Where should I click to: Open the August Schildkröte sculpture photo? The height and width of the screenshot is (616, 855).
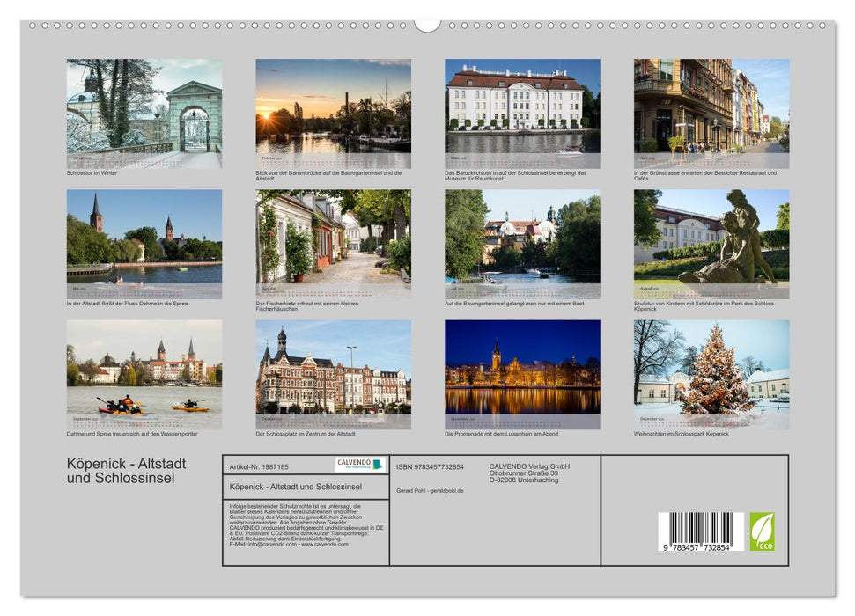(705, 244)
